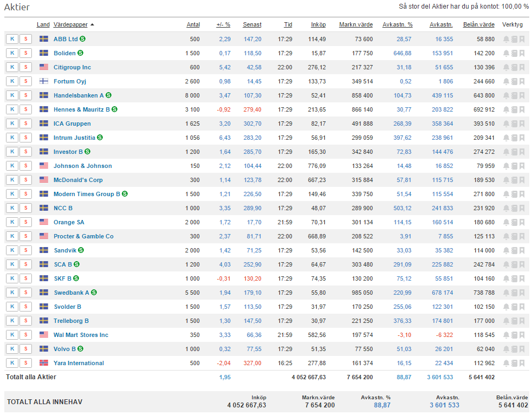This screenshot has width=532, height=415.
Task: Click the SCA B security name
Action: click(63, 264)
